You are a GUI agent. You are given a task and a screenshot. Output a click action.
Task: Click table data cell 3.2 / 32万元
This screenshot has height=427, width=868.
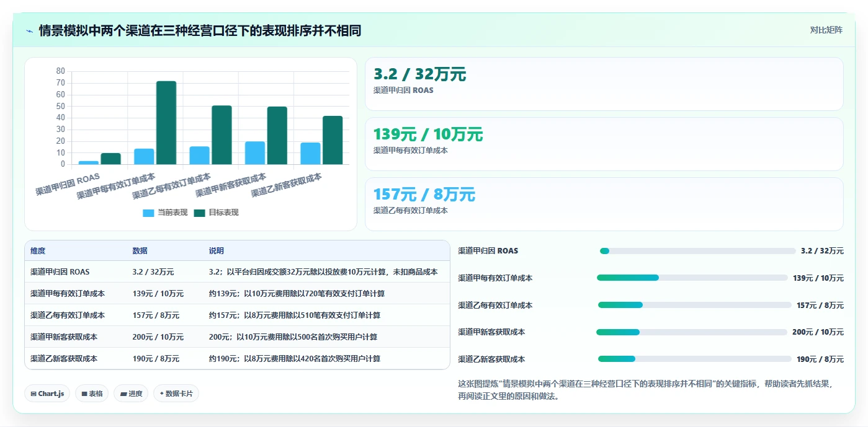153,271
